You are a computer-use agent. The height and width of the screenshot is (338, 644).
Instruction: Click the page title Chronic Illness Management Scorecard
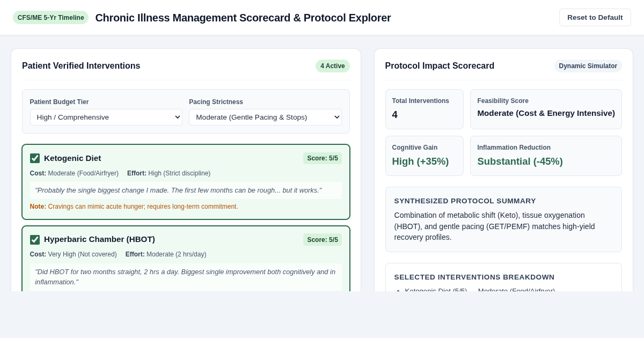click(243, 18)
